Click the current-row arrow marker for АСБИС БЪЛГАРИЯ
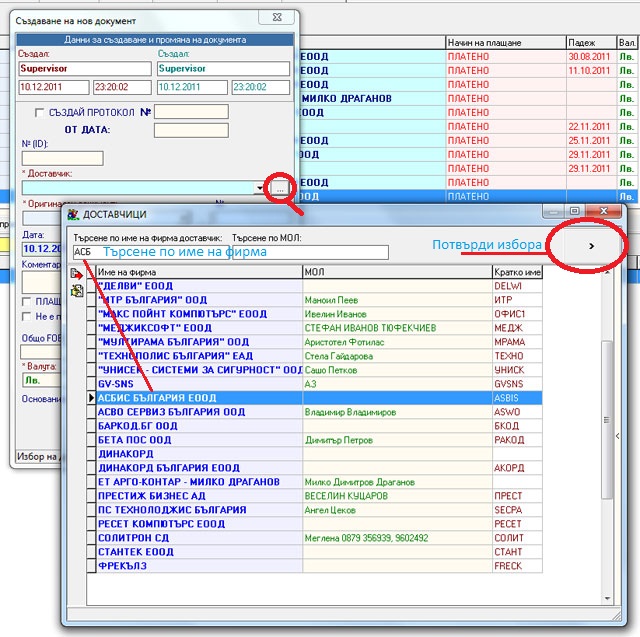The width and height of the screenshot is (640, 637). pyautogui.click(x=91, y=398)
